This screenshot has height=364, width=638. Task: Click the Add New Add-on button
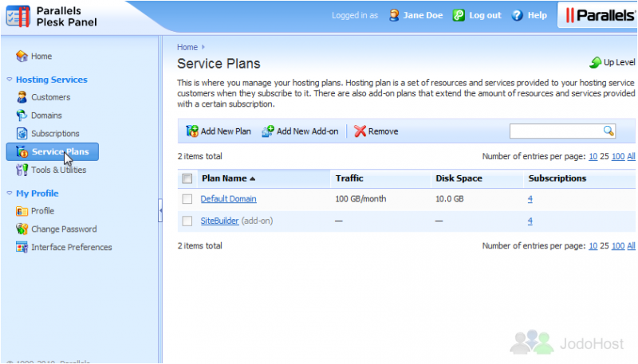pos(300,131)
